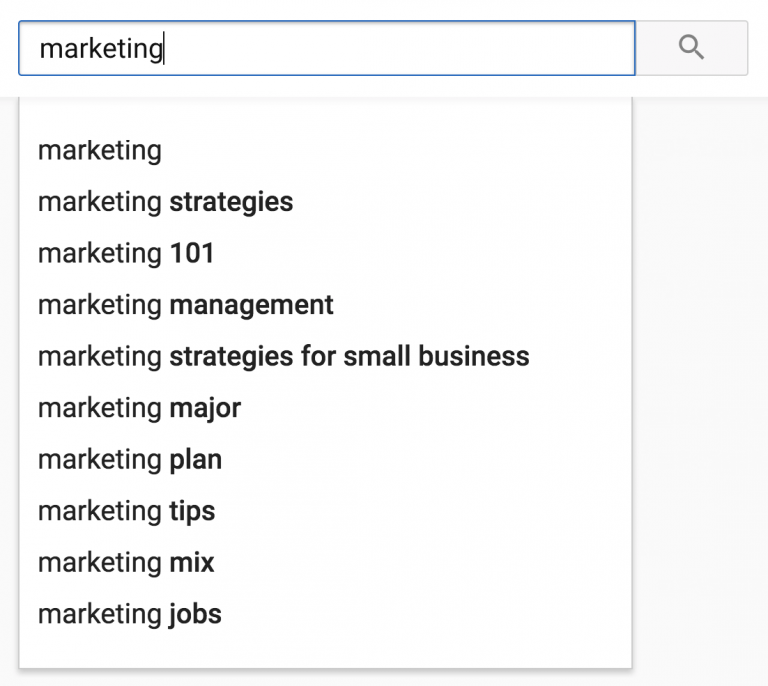768x686 pixels.
Task: Submit search with the gray search button
Action: coord(692,48)
